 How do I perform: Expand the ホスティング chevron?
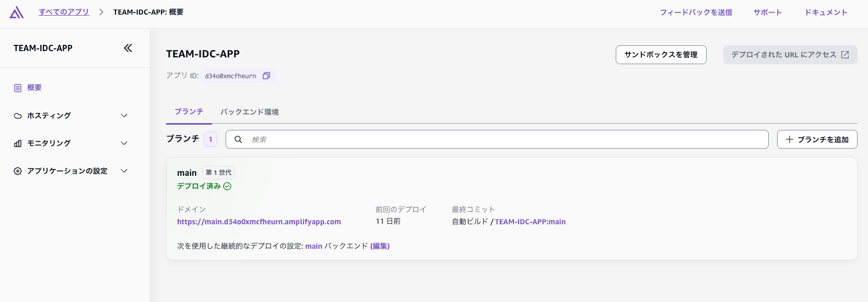pos(124,116)
